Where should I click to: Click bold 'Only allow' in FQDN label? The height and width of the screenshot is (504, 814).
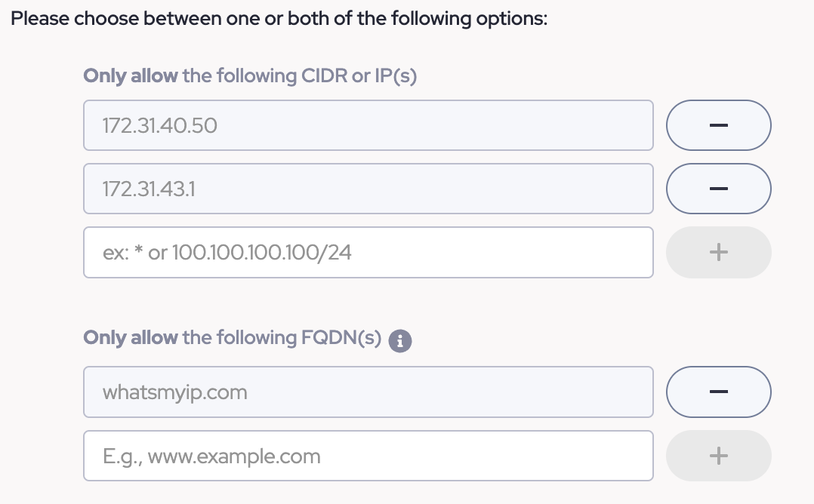point(131,337)
